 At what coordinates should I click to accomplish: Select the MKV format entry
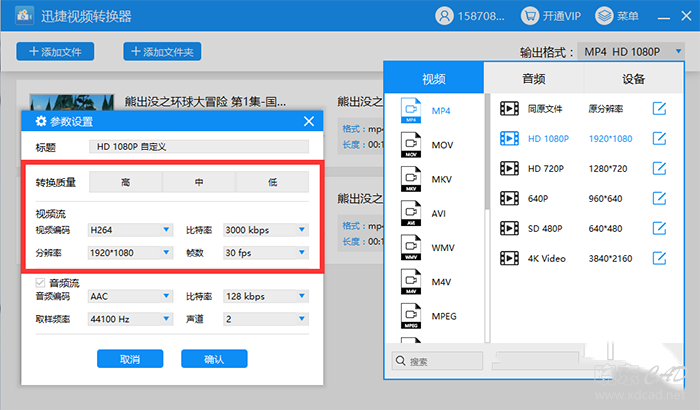tap(434, 179)
